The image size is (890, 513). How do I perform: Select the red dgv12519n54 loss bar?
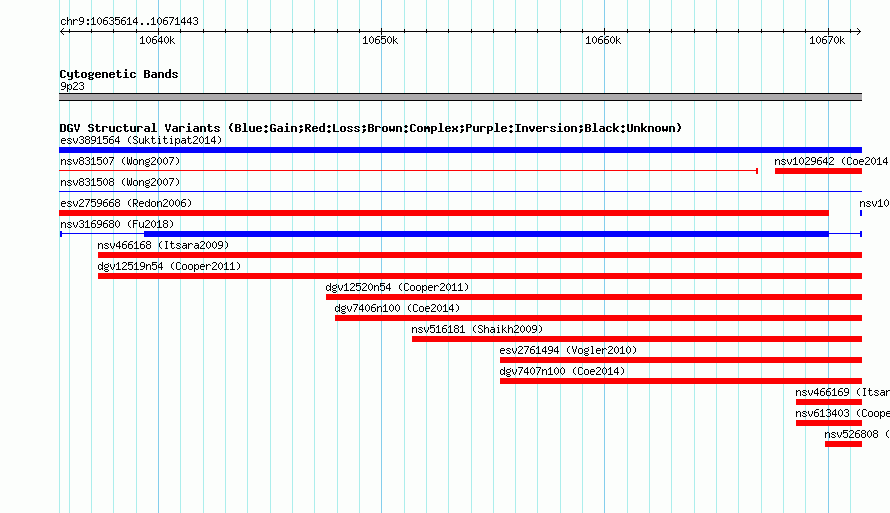(x=480, y=276)
